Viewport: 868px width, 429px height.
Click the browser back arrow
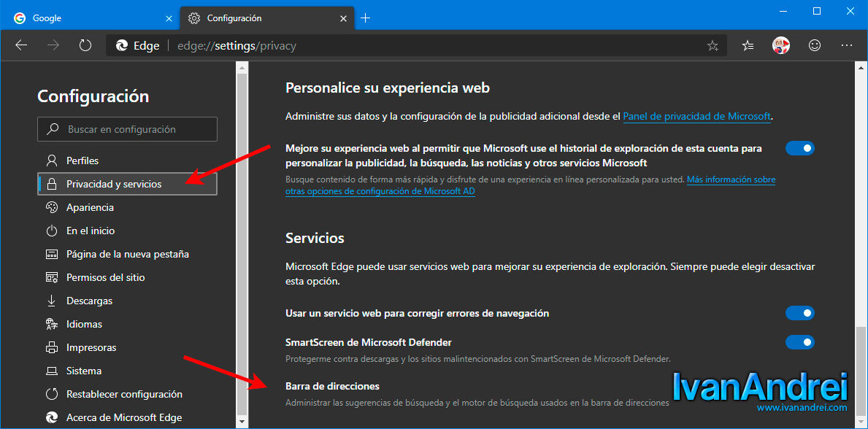click(x=22, y=46)
